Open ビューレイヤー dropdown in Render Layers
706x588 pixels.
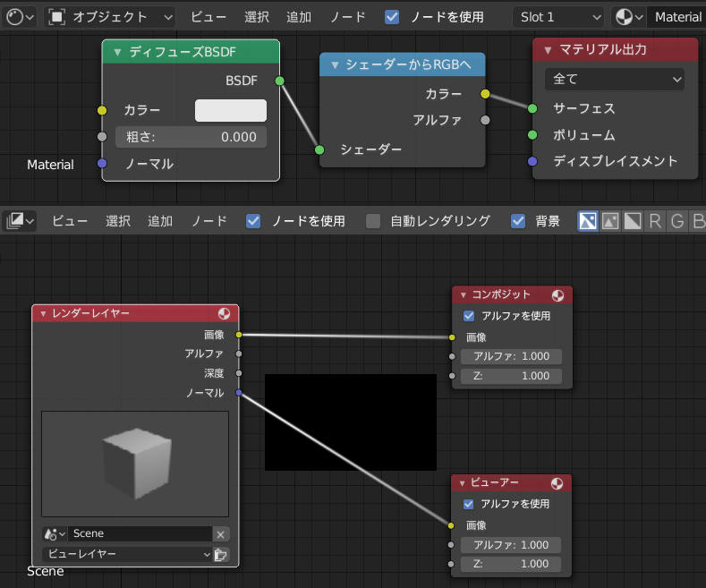tap(127, 554)
